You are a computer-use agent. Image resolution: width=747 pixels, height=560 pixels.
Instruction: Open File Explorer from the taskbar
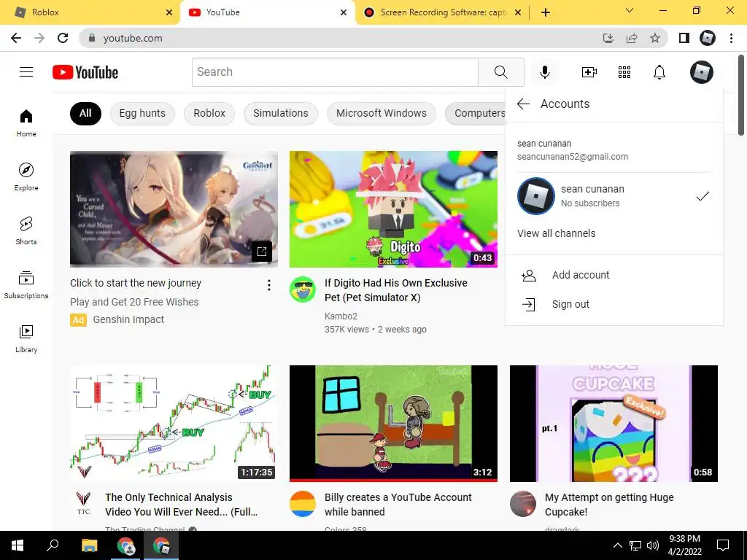click(x=89, y=545)
